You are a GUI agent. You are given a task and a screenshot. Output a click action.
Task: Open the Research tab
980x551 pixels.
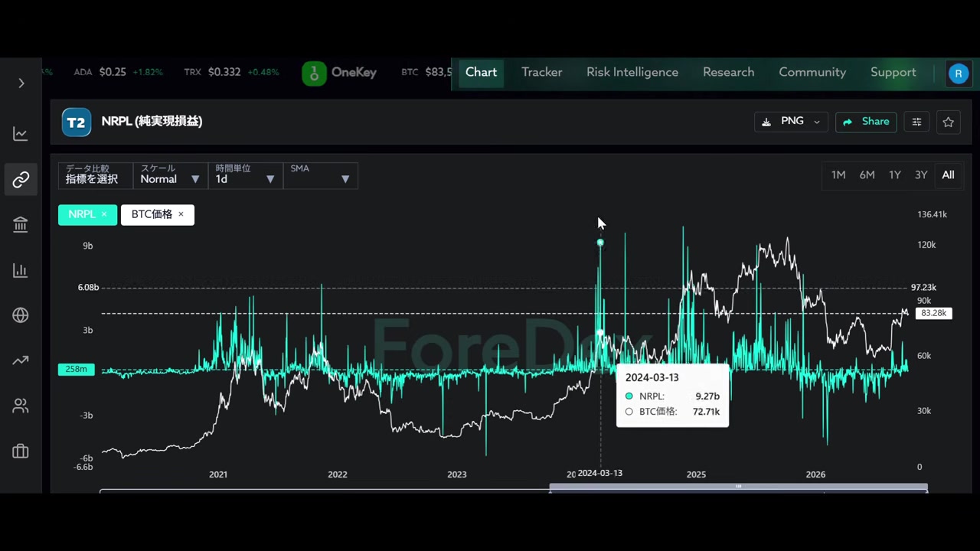tap(729, 72)
